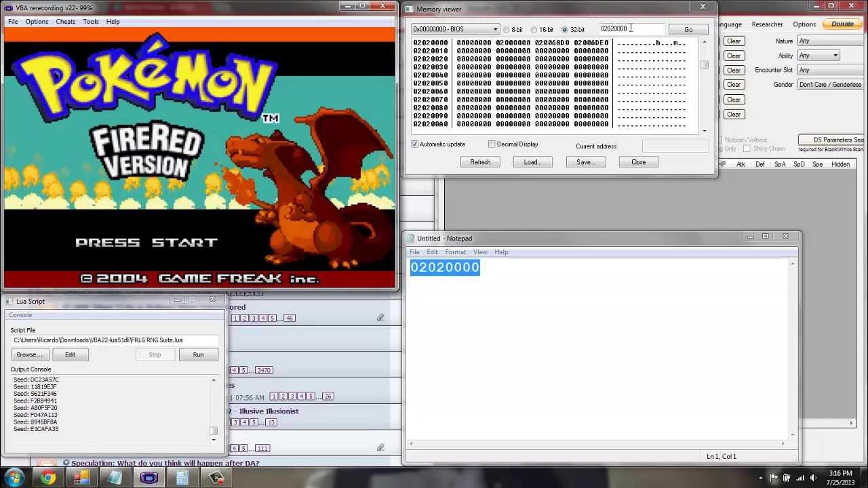
Task: Click highlighted 02020000 text in Notepad
Action: (445, 267)
